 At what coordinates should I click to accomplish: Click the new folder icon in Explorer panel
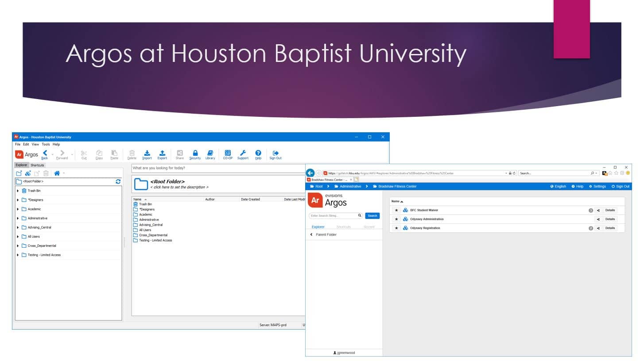click(19, 173)
